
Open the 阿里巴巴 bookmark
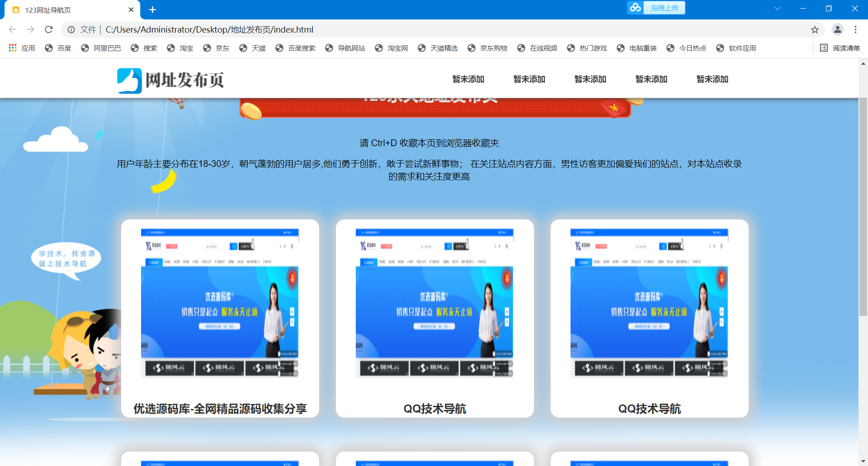click(101, 48)
